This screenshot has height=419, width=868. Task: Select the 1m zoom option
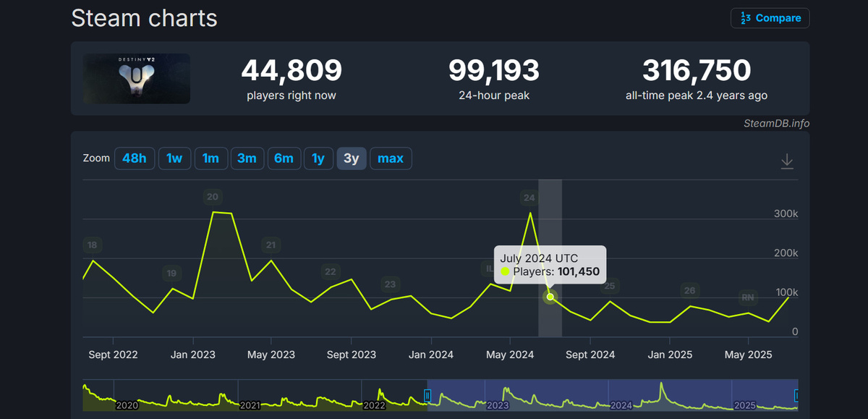pyautogui.click(x=210, y=158)
